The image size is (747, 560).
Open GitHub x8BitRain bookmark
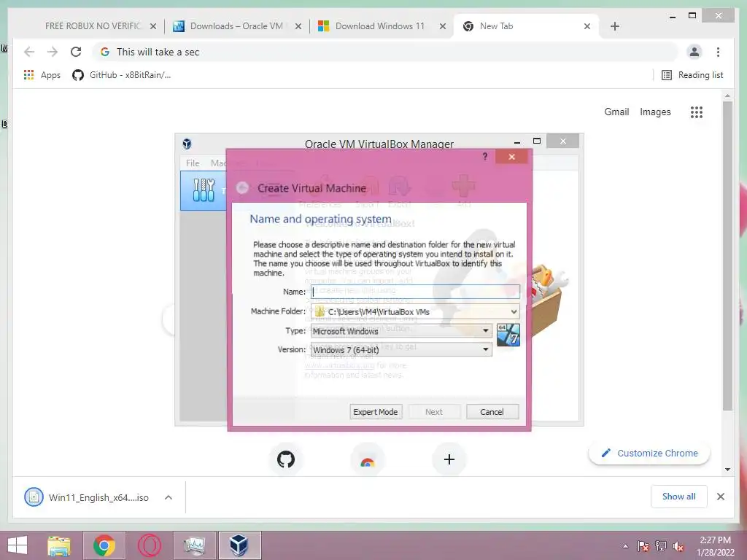coord(121,75)
